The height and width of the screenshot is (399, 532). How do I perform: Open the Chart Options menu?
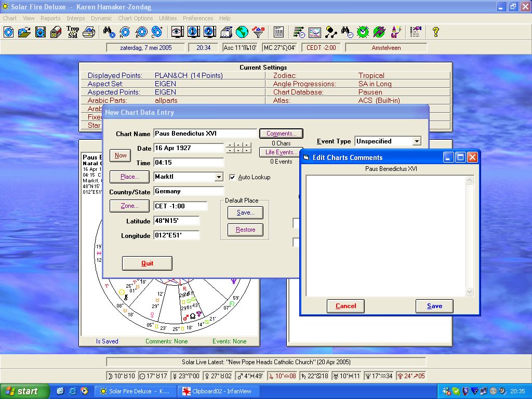coord(135,18)
